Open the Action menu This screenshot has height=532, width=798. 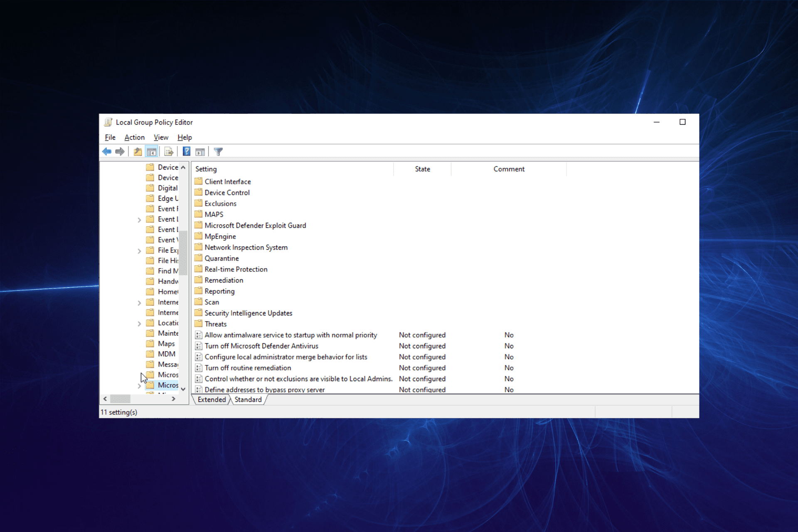point(134,138)
